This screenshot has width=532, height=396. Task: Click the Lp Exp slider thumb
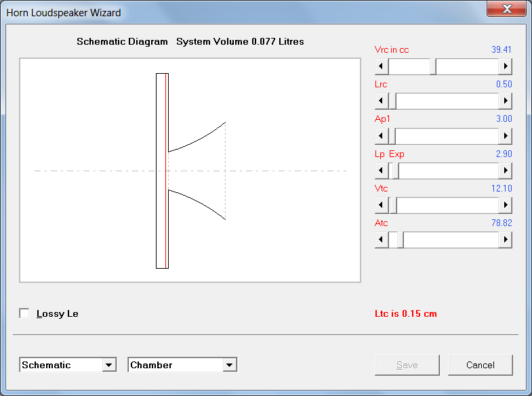[396, 171]
